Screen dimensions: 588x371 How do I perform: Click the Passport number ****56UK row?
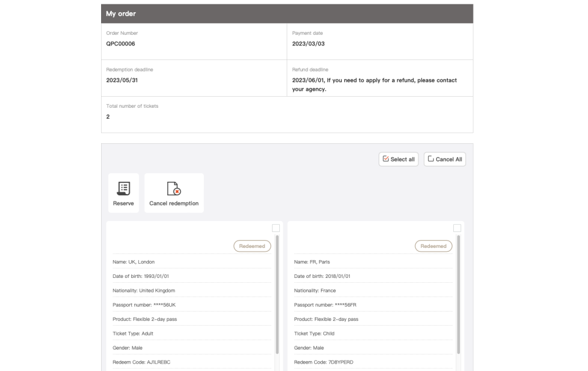192,305
